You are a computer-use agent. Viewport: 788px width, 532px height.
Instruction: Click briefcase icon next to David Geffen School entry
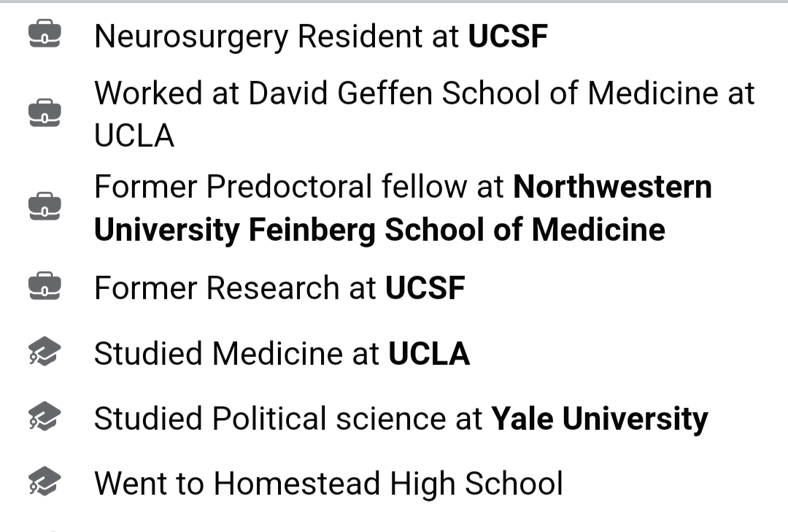pos(45,113)
